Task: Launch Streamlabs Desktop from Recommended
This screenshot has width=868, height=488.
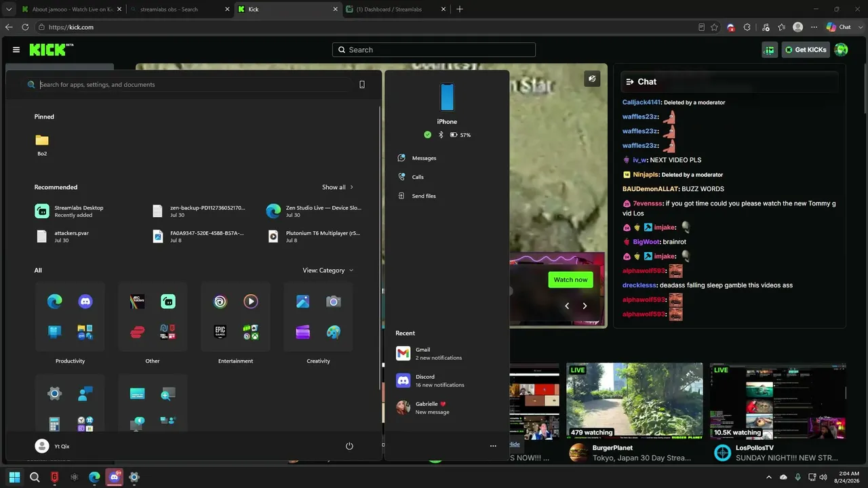Action: pos(88,211)
